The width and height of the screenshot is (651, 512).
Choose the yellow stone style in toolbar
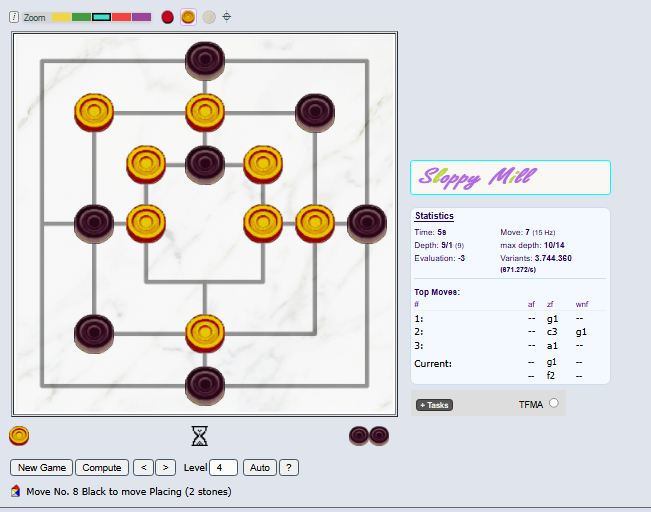point(188,17)
